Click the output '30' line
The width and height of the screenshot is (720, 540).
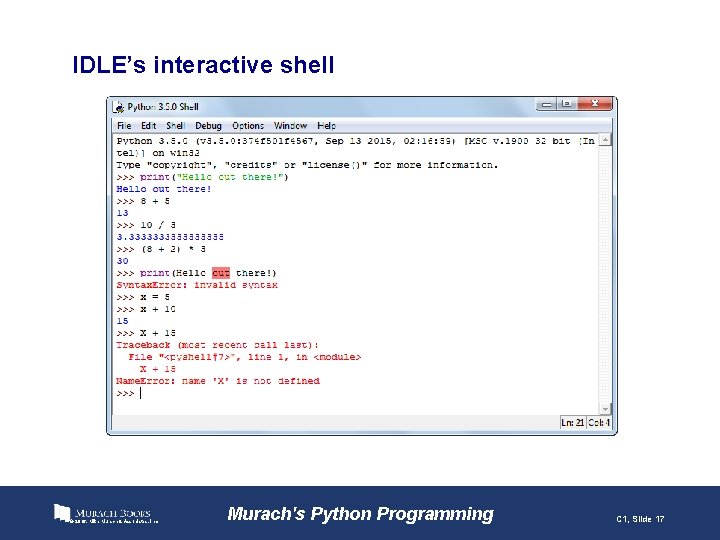pyautogui.click(x=123, y=261)
